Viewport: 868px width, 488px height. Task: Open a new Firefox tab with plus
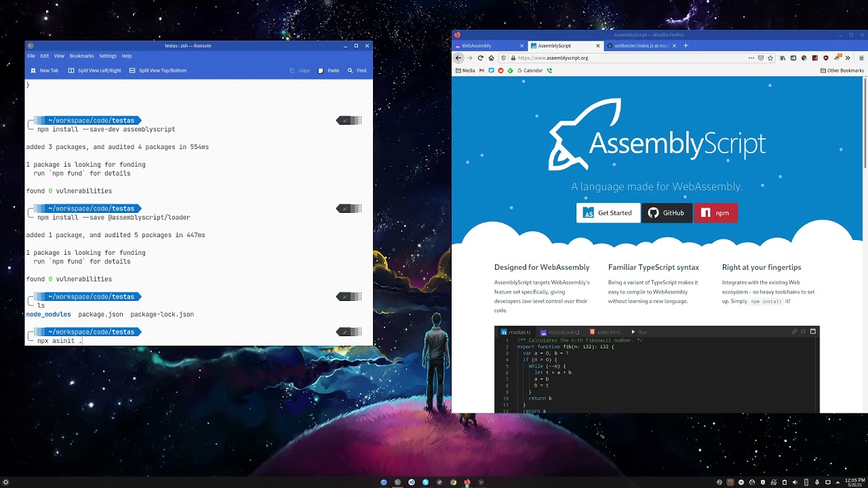[686, 45]
